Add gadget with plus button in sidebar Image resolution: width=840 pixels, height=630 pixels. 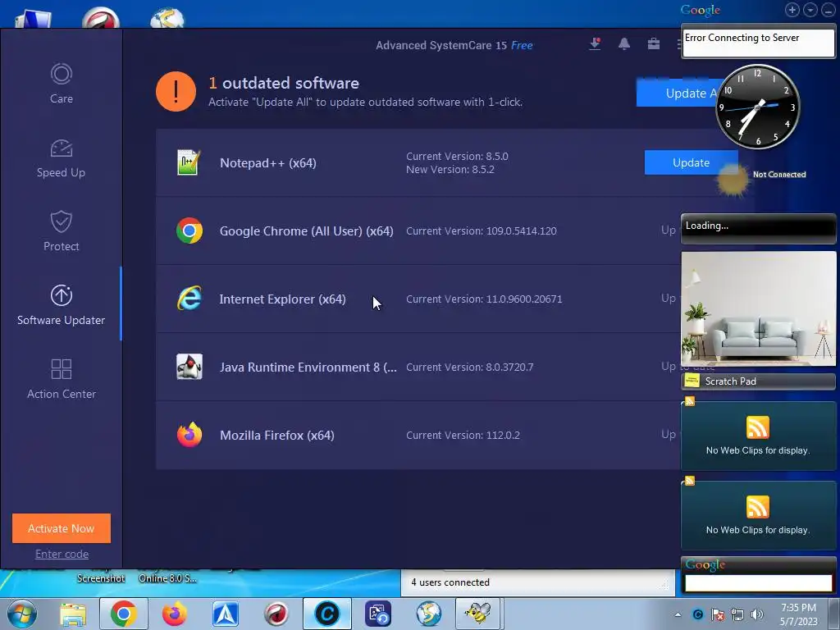pos(792,10)
